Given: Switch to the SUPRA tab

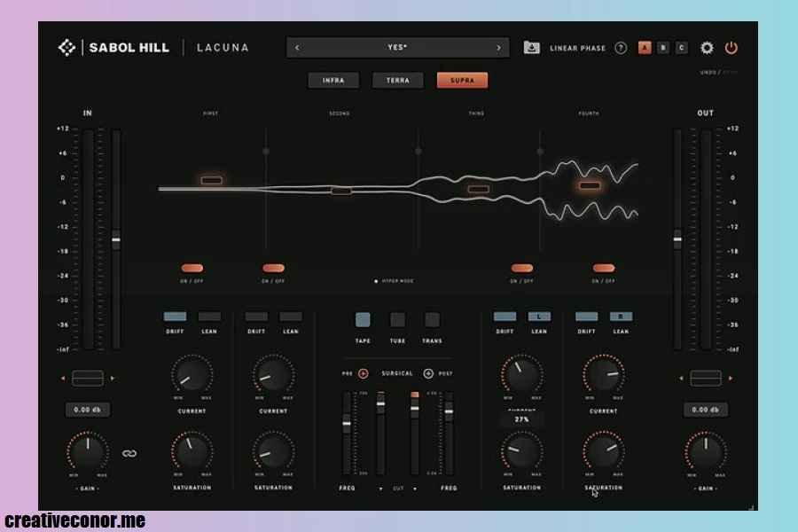Looking at the screenshot, I should (x=462, y=81).
